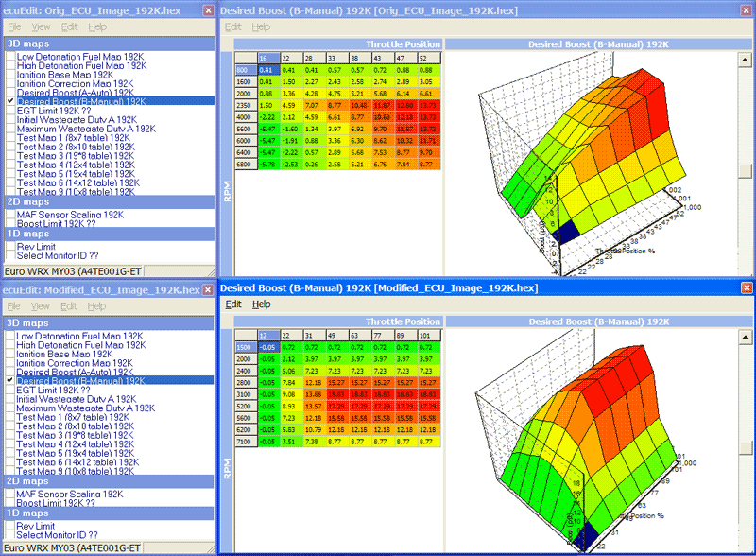Select Select Monitor ID in Modified list
Image resolution: width=756 pixels, height=556 pixels.
[x=57, y=535]
